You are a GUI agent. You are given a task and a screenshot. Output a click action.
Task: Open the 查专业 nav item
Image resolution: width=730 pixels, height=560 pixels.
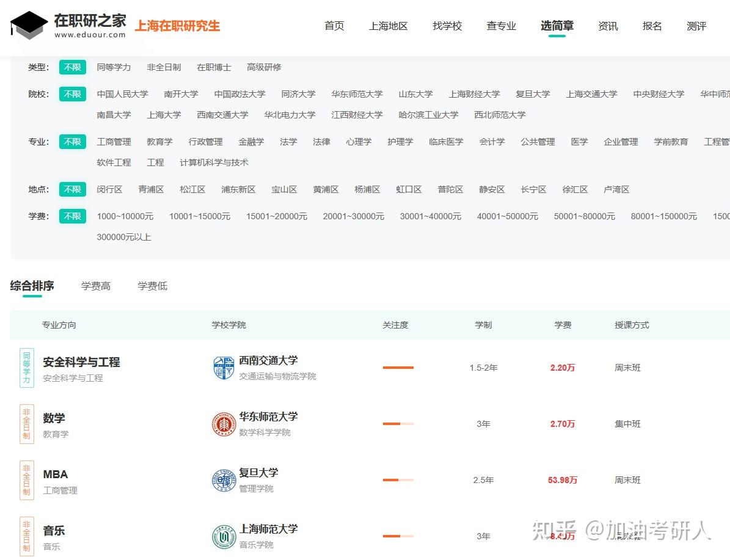(x=502, y=26)
